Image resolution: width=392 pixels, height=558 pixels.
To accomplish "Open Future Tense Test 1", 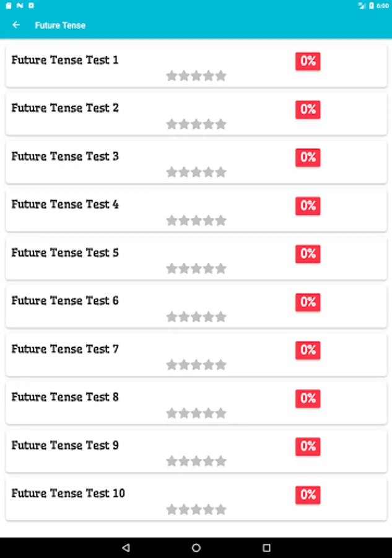I will (65, 60).
